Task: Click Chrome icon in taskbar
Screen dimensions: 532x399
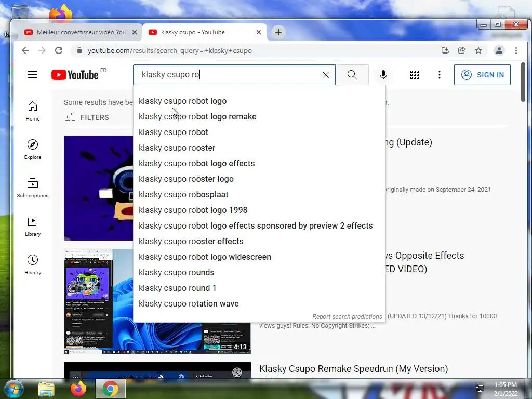Action: pos(111,389)
